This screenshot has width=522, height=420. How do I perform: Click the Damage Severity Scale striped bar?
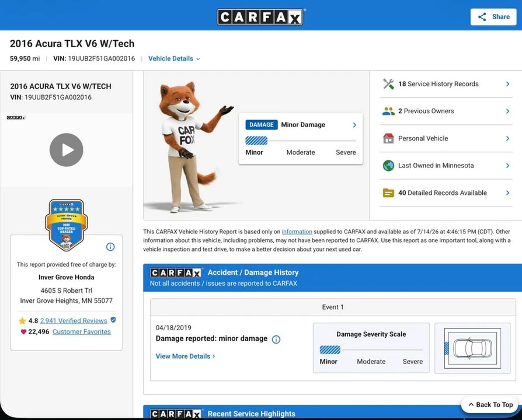coord(330,350)
